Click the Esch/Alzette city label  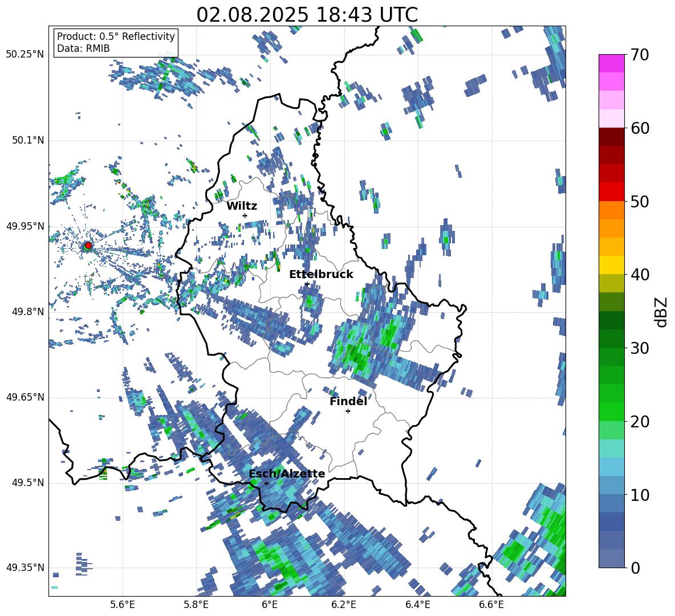click(x=287, y=474)
